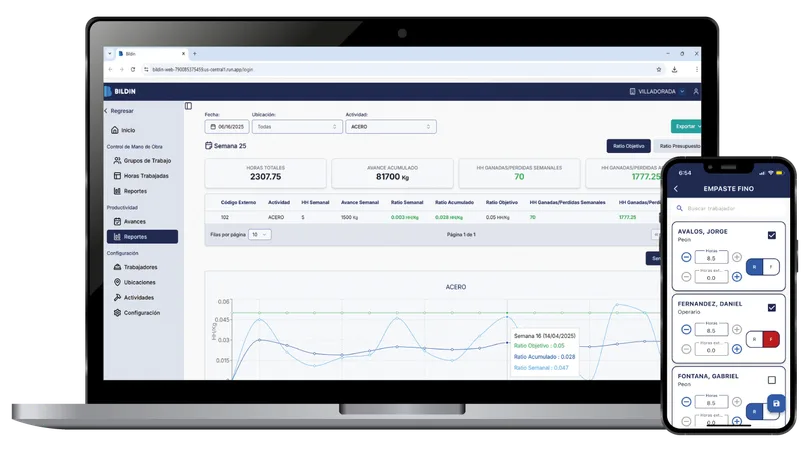Open the user profile icon in the header
Image resolution: width=810 pixels, height=452 pixels.
696,91
